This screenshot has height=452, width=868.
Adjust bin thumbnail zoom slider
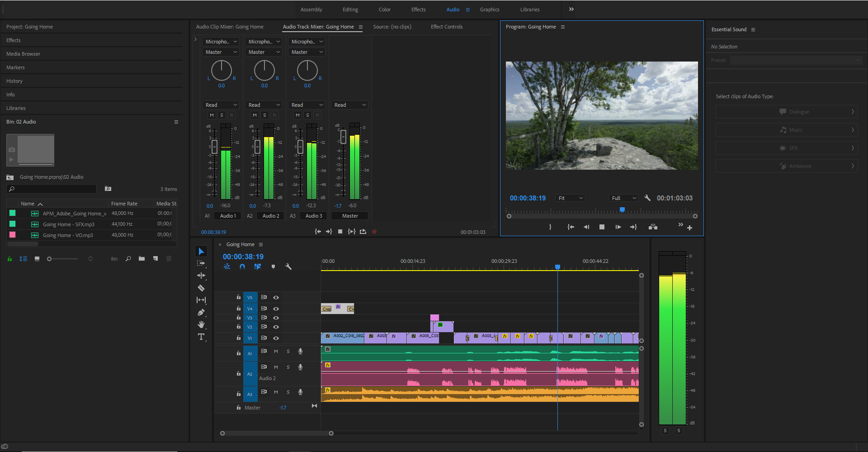pyautogui.click(x=62, y=259)
